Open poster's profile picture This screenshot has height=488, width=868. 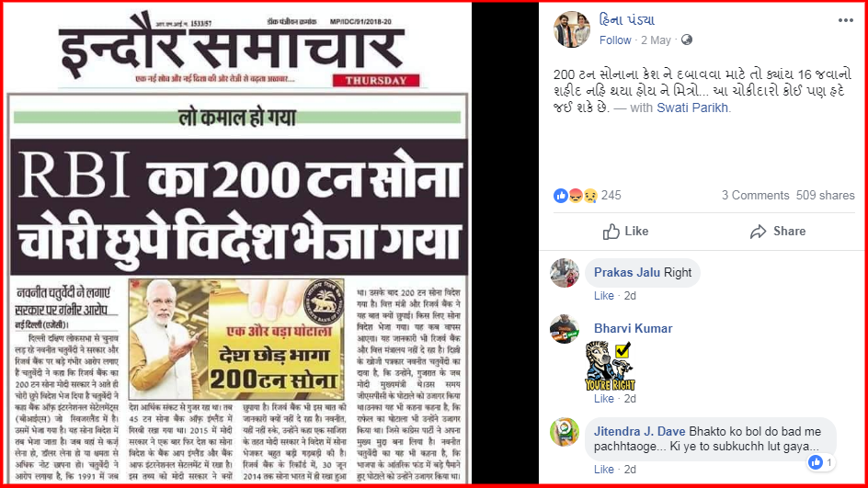[x=572, y=29]
